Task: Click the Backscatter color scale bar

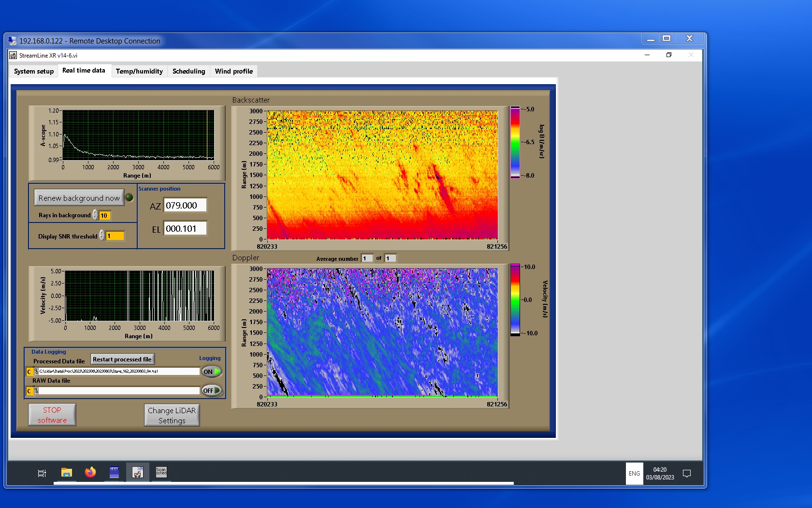Action: tap(515, 142)
